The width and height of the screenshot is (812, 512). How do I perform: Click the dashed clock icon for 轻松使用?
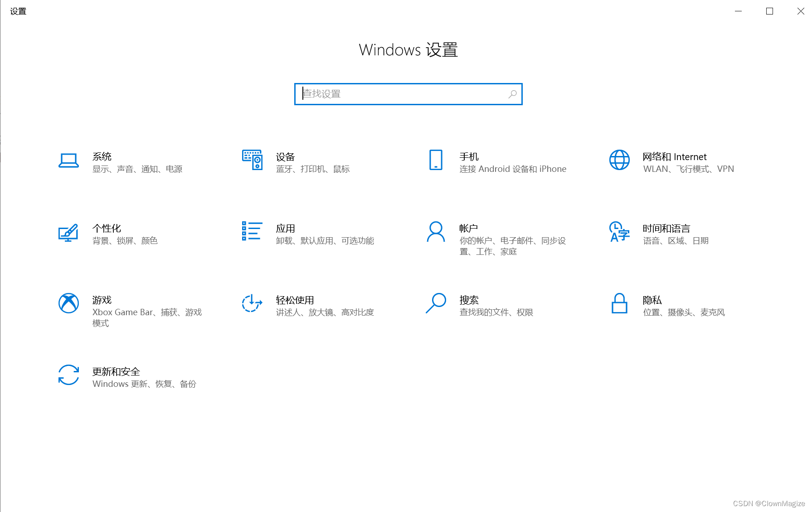tap(252, 303)
